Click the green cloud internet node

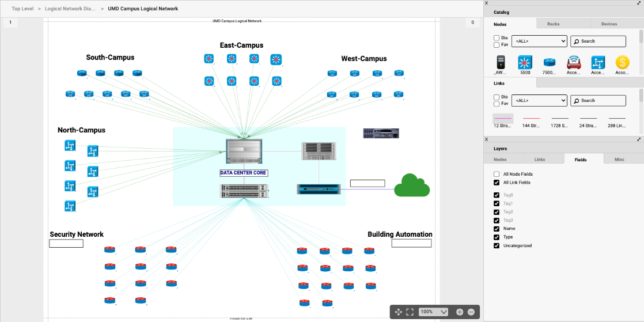pos(412,185)
